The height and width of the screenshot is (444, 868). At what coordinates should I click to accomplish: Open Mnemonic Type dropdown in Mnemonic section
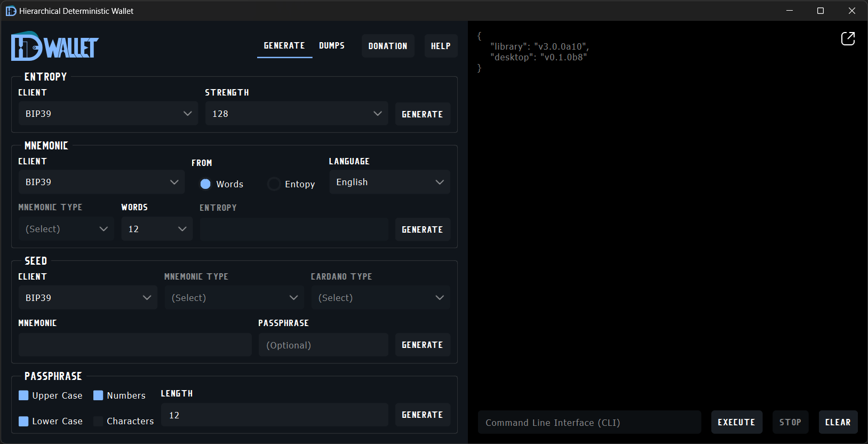point(66,229)
